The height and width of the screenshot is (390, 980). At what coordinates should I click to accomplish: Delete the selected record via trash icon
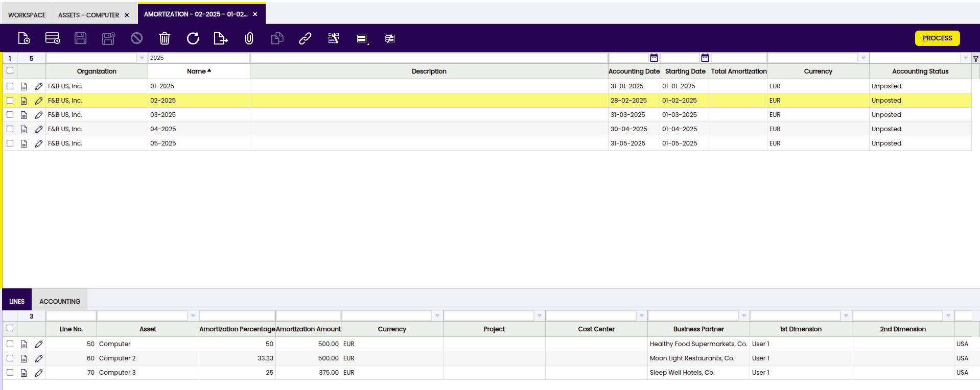[x=165, y=38]
